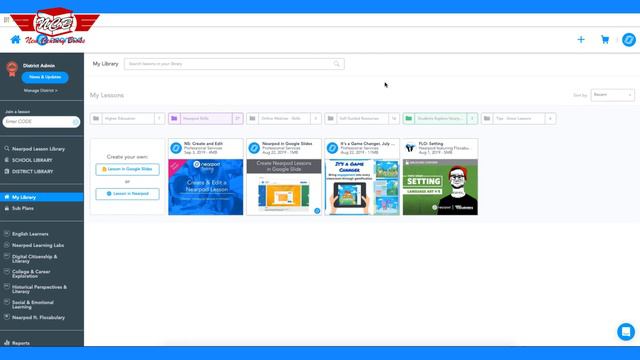Image resolution: width=640 pixels, height=360 pixels.
Task: Click the School Library sidebar icon
Action: (7, 160)
